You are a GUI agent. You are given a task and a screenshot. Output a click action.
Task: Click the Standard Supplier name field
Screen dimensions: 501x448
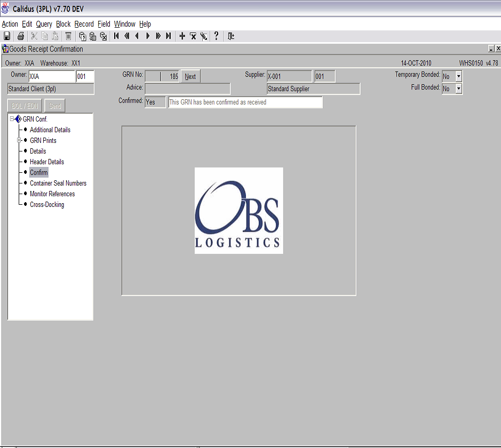pos(313,89)
